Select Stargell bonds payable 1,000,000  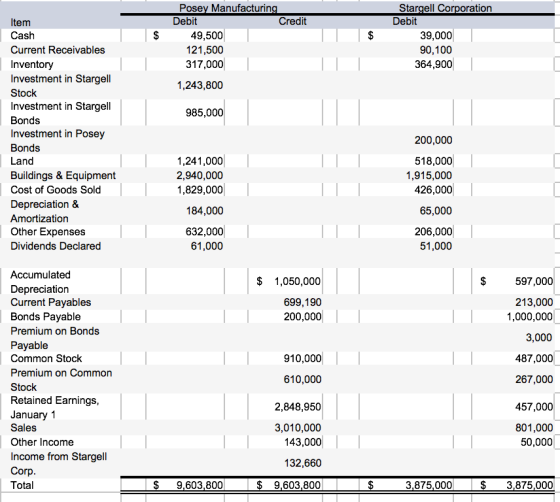[x=530, y=317]
